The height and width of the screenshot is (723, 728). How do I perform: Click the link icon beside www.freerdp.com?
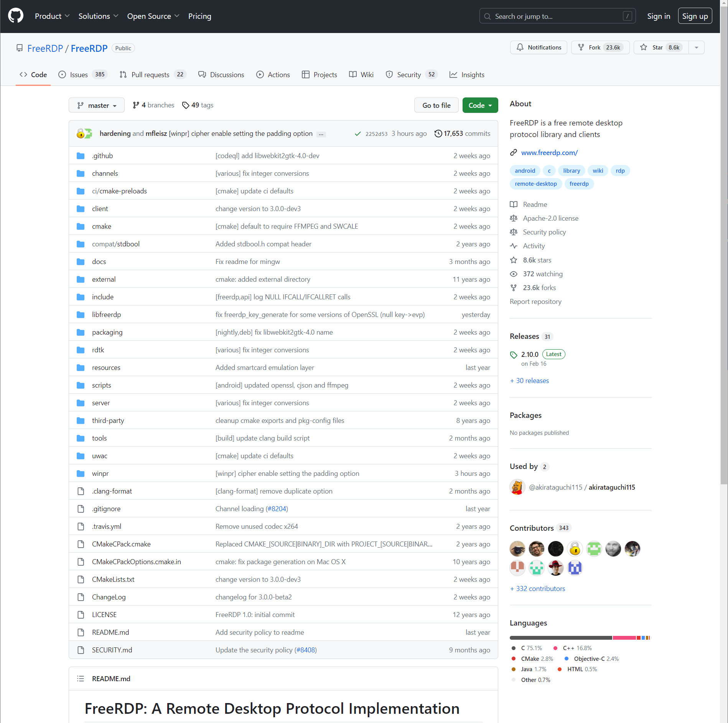pos(514,153)
